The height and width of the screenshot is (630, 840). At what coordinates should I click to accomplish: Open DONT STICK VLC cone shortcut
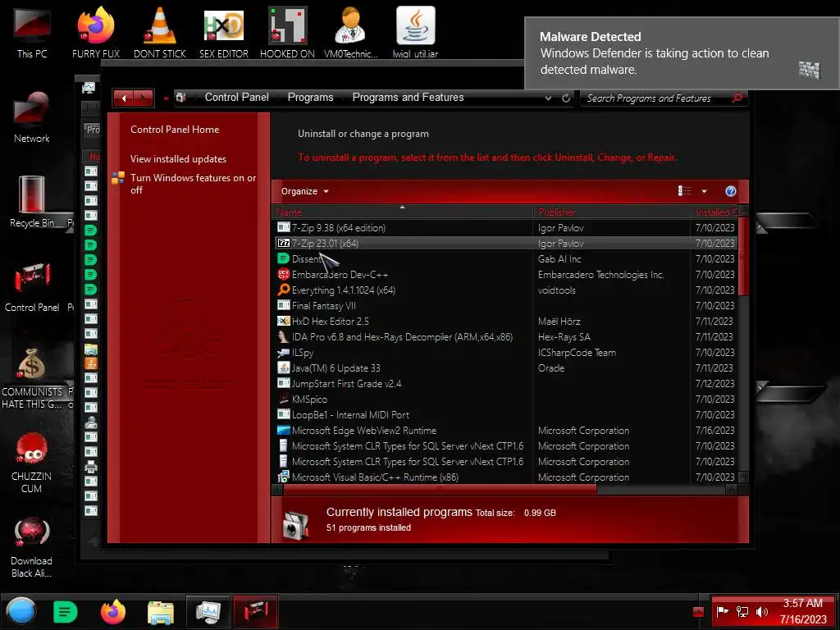(160, 32)
